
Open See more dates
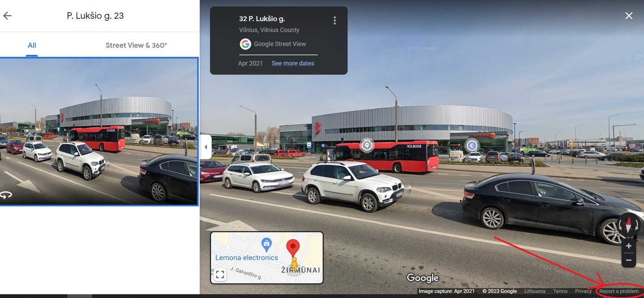[x=293, y=63]
